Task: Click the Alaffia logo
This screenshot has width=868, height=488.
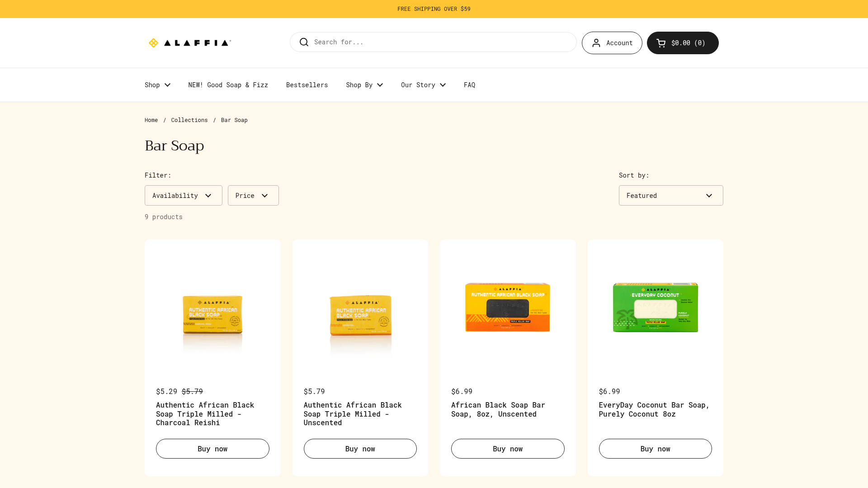Action: (x=190, y=43)
